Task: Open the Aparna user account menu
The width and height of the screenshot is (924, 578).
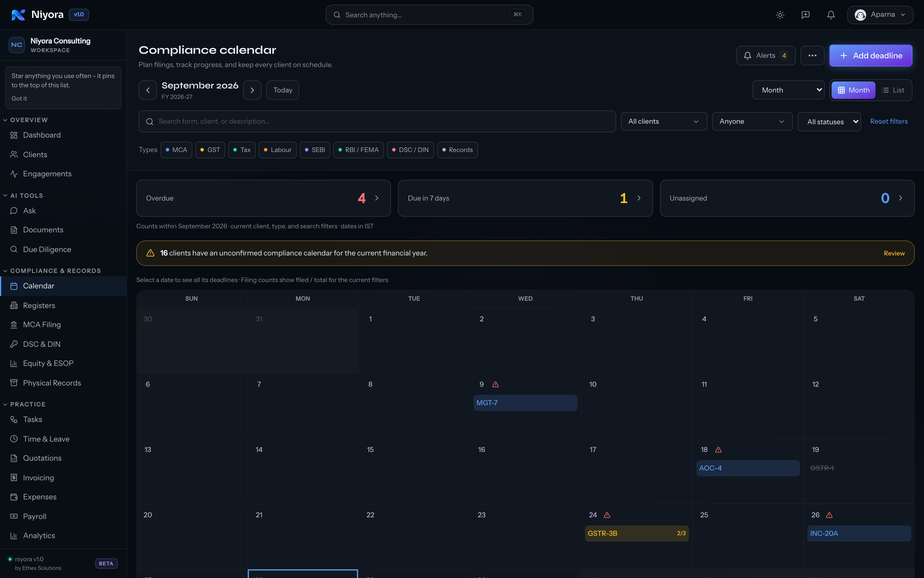Action: [x=880, y=14]
